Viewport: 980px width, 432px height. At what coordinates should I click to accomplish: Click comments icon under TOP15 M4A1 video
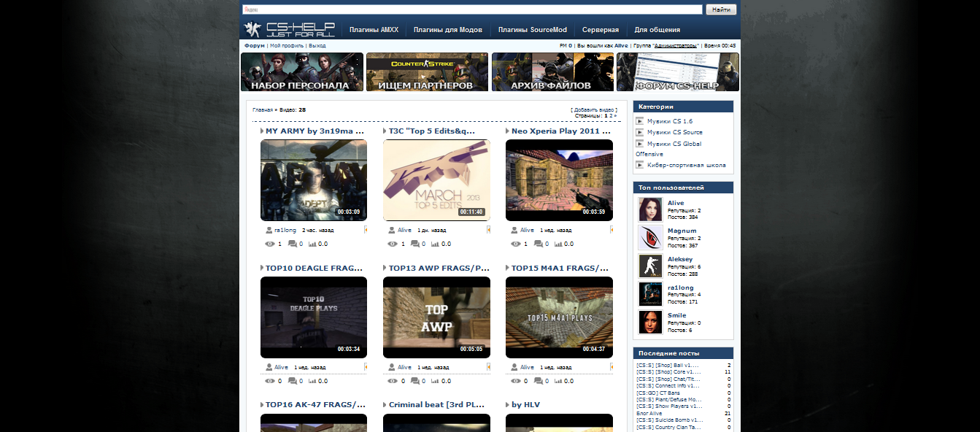click(539, 381)
